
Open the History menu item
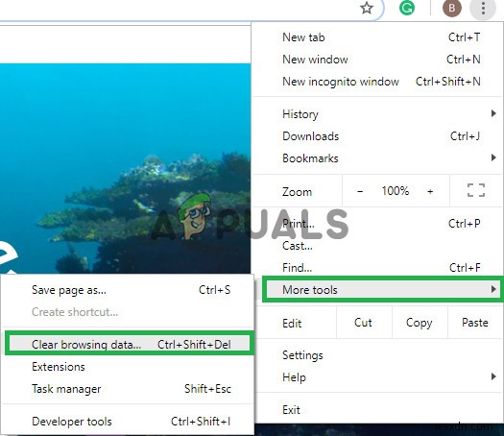(377, 114)
